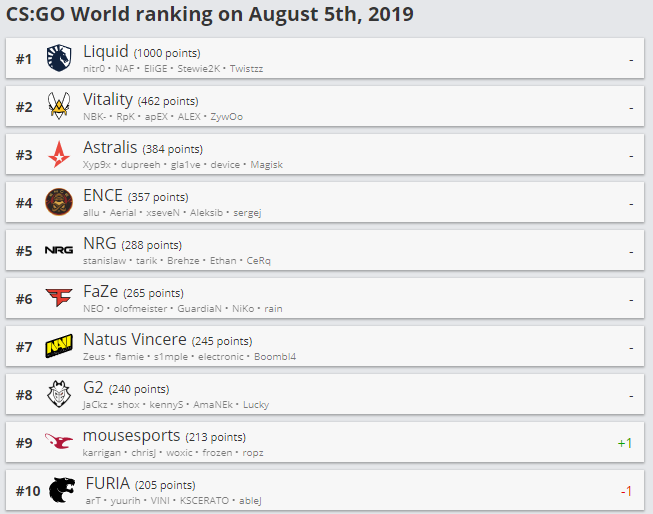The height and width of the screenshot is (514, 653).
Task: Open the Liquid team name link
Action: coord(106,51)
